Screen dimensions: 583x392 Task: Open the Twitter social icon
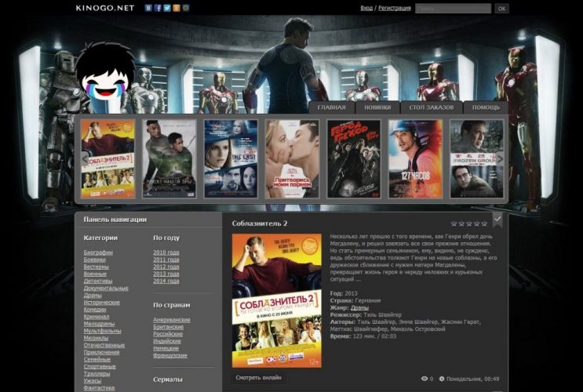pos(167,8)
